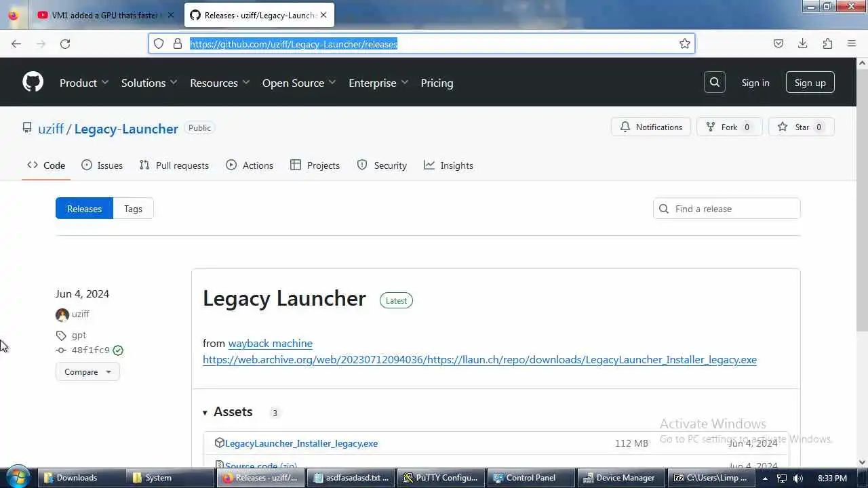868x488 pixels.
Task: Click the site lock padlock icon
Action: (x=178, y=43)
